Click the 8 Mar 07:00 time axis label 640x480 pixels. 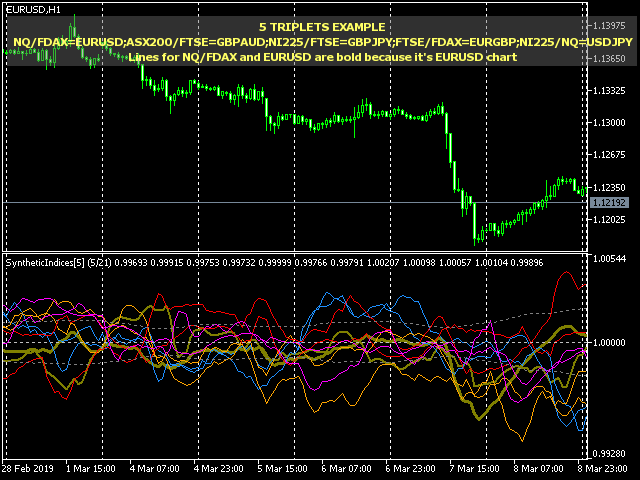[x=538, y=469]
